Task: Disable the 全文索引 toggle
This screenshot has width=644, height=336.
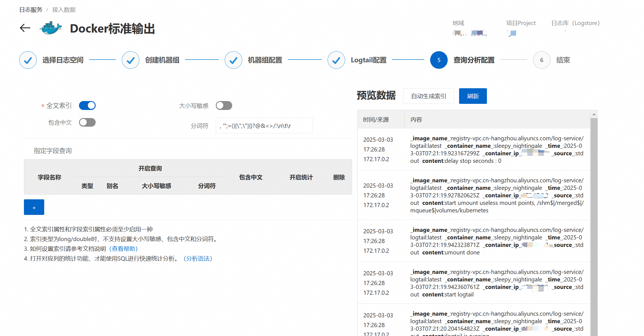Action: coord(87,106)
